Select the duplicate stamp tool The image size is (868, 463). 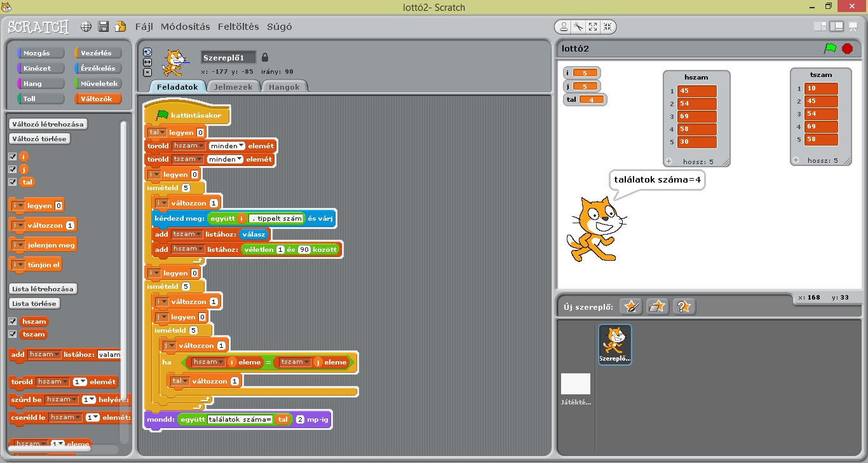point(564,27)
